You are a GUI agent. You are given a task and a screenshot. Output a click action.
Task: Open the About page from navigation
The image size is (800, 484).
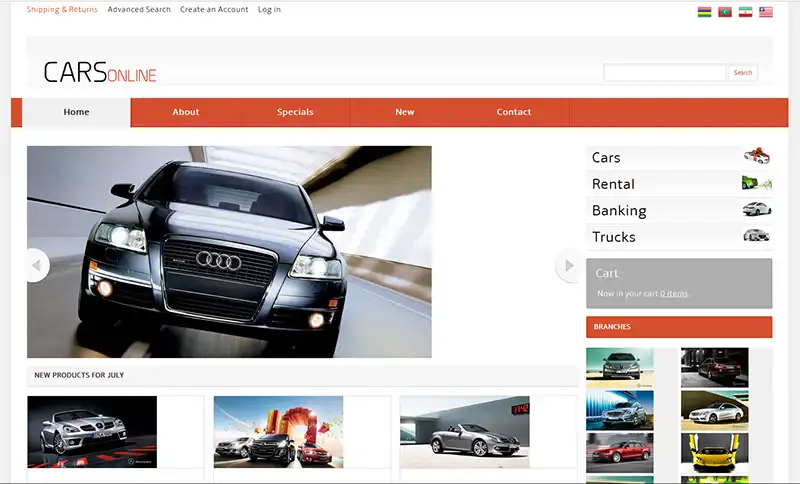(x=186, y=112)
